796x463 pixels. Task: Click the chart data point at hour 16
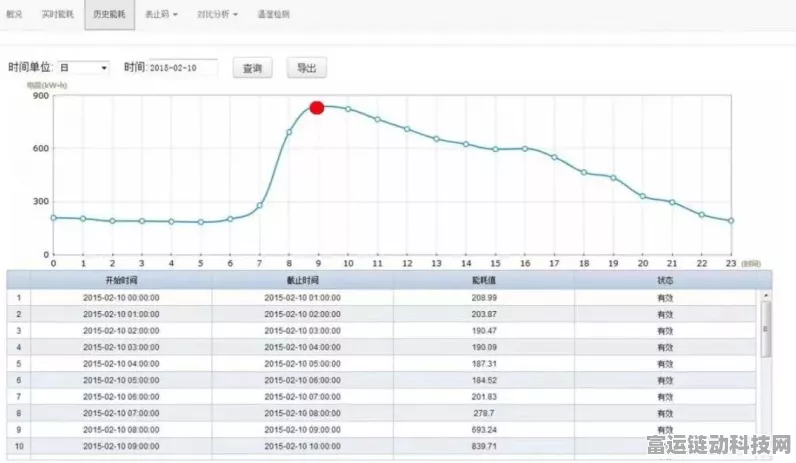[525, 149]
